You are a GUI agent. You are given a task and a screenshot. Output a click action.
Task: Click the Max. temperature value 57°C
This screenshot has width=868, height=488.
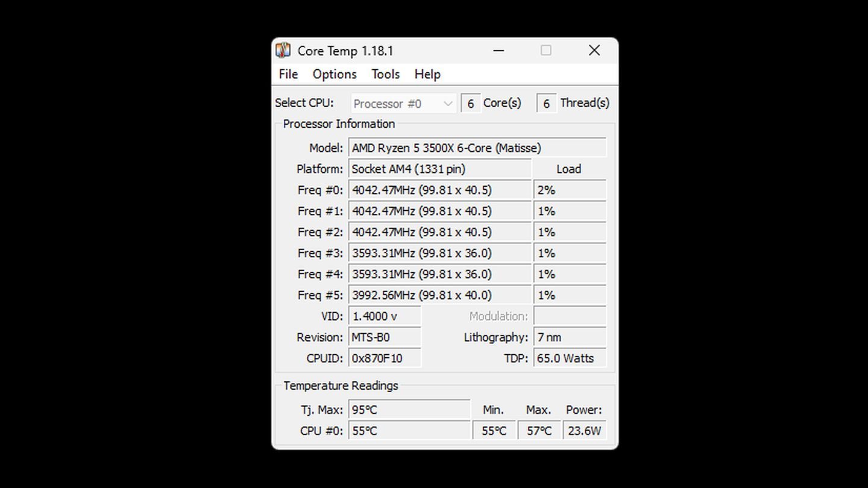coord(539,431)
